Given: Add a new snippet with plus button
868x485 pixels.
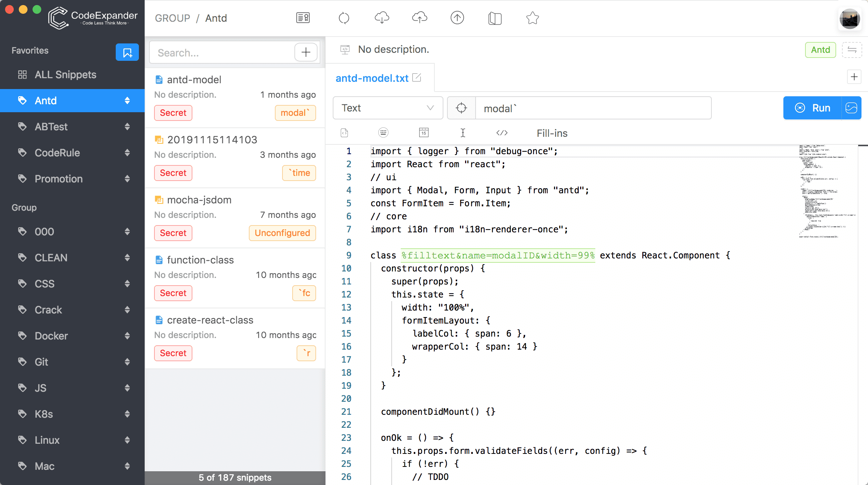Looking at the screenshot, I should [306, 52].
